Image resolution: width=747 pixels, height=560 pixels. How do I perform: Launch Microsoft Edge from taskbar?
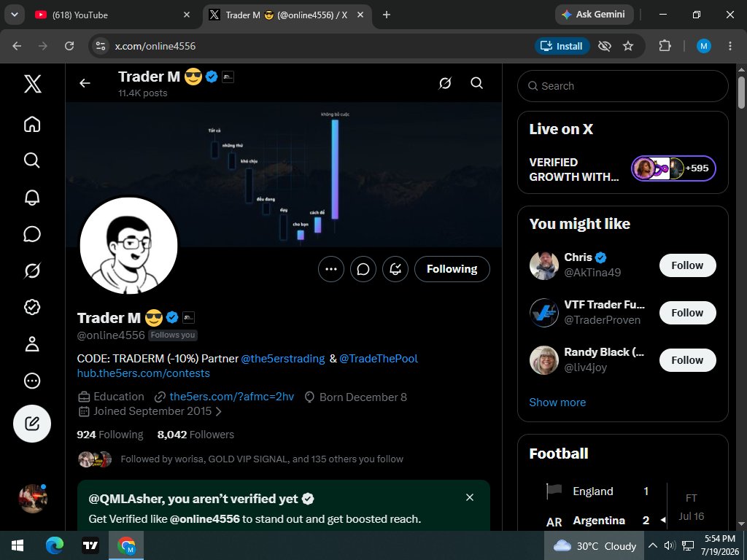coord(54,545)
